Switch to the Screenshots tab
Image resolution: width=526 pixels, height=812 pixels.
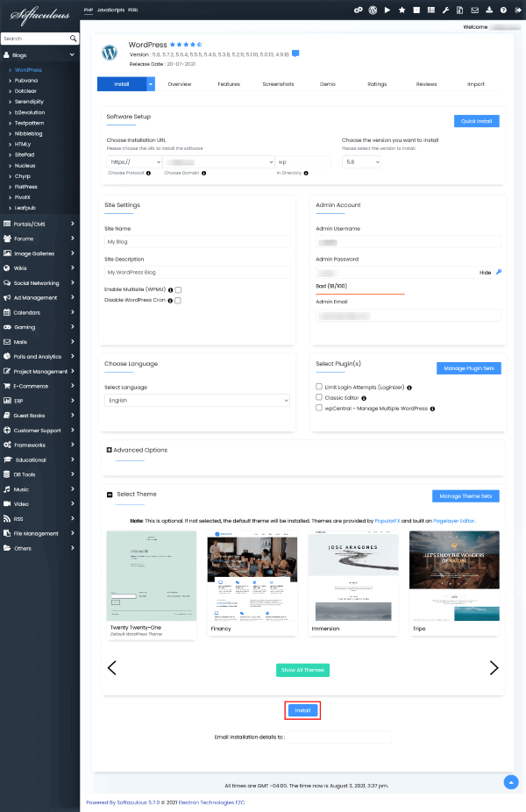pos(278,84)
